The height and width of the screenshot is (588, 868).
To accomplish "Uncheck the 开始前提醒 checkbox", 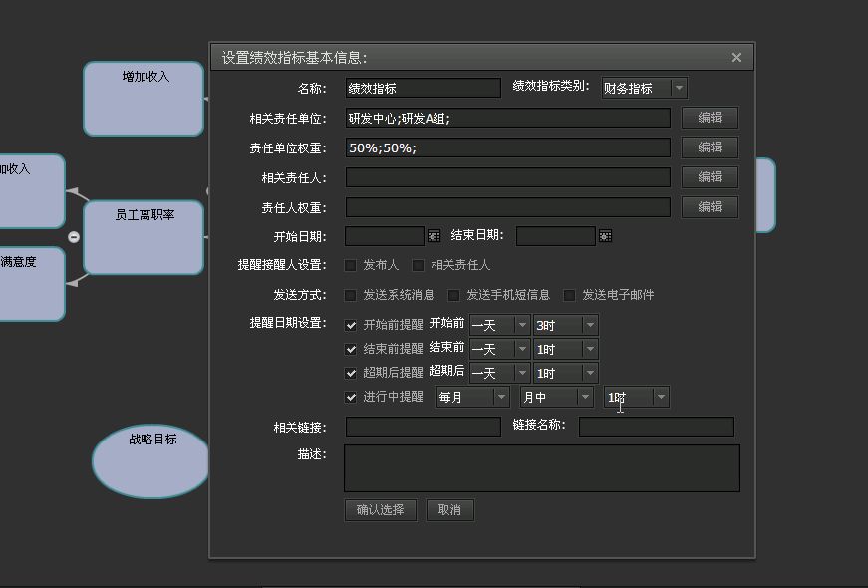I will coord(351,325).
